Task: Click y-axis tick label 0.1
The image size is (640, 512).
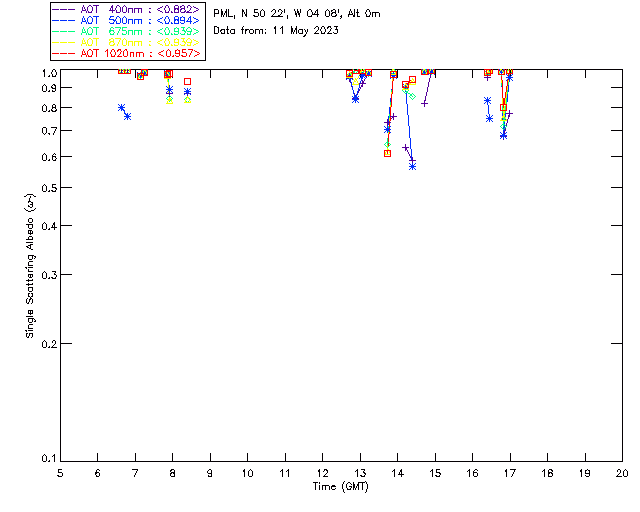Action: [49, 459]
